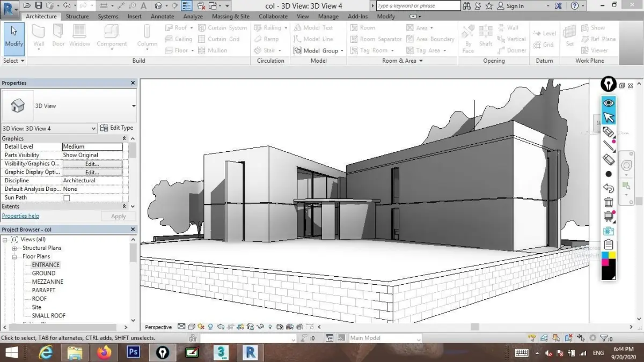The width and height of the screenshot is (644, 362).
Task: Expand the Room & Area panel
Action: 402,61
